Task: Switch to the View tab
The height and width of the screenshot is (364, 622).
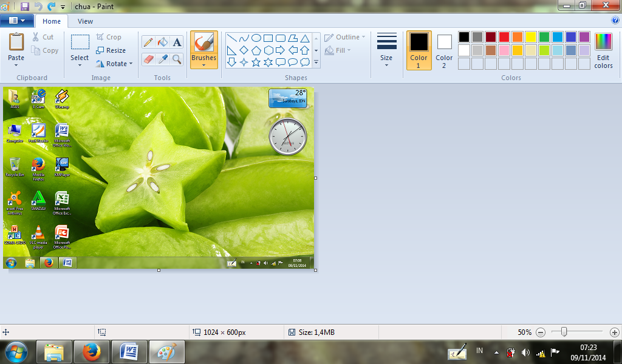Action: pos(85,21)
